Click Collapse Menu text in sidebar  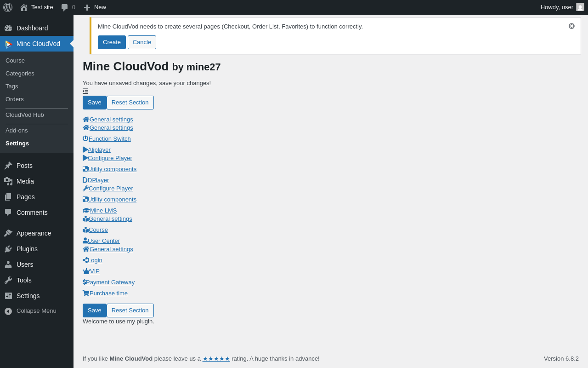click(36, 311)
